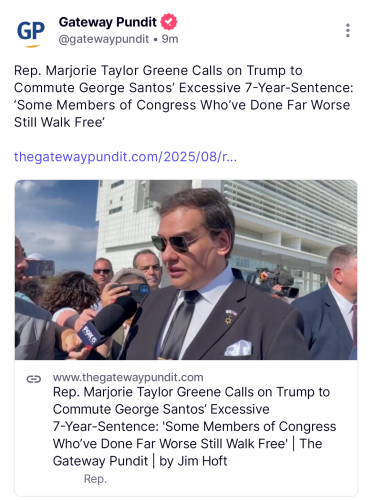
Task: Open the three-dot post options menu
Action: [x=348, y=30]
